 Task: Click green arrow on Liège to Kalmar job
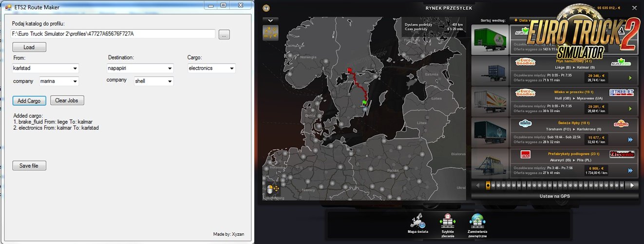tap(630, 78)
